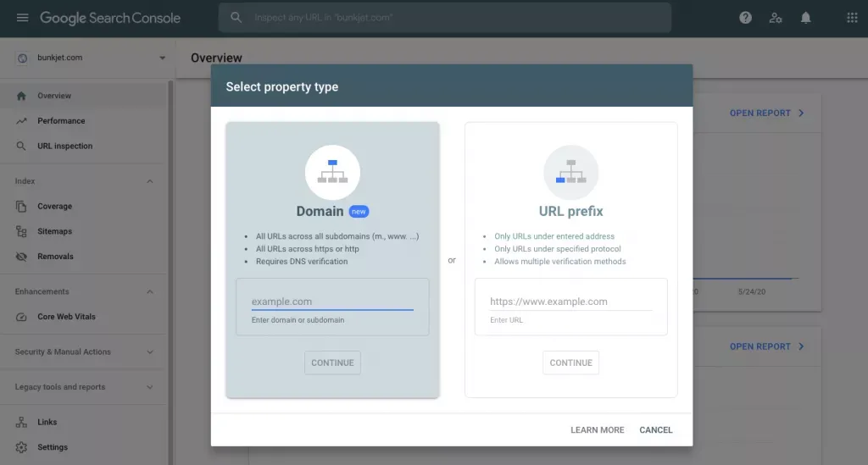Open the Google apps grid

tap(852, 18)
